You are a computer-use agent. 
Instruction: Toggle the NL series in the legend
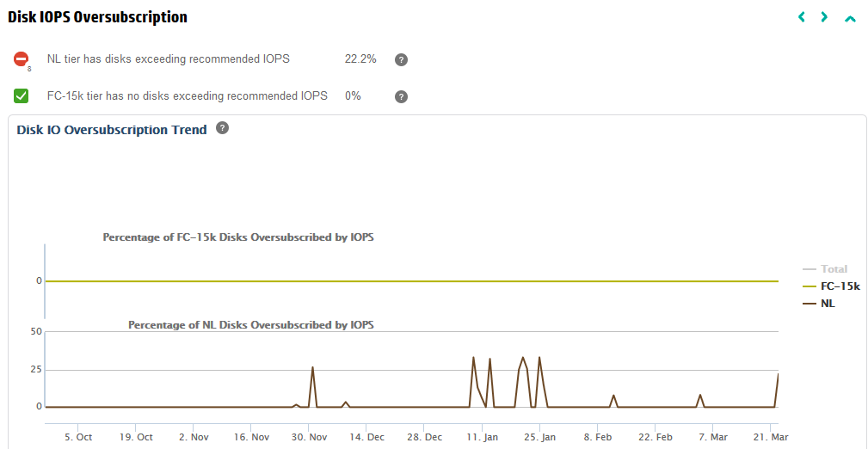pyautogui.click(x=827, y=304)
